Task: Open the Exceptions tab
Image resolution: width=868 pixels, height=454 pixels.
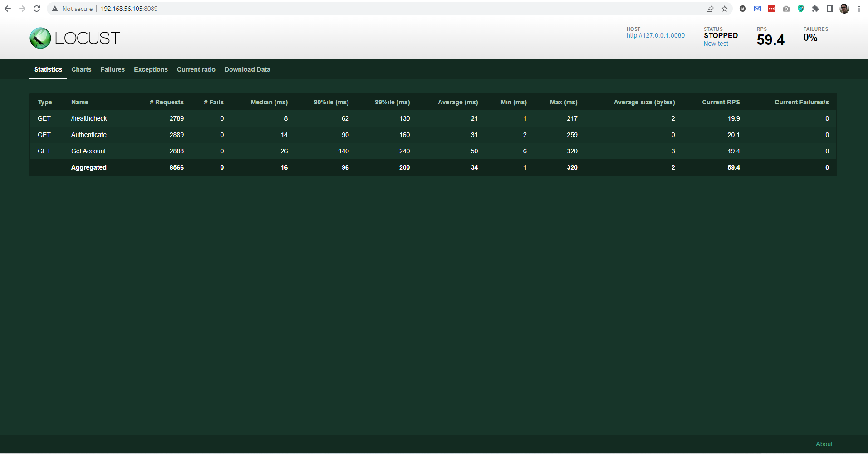Action: click(151, 69)
